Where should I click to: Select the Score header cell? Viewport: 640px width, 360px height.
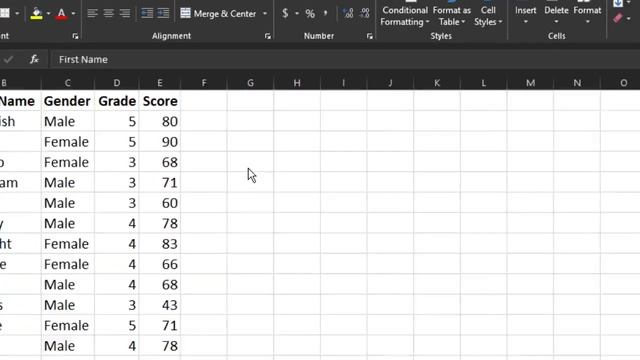[x=160, y=101]
